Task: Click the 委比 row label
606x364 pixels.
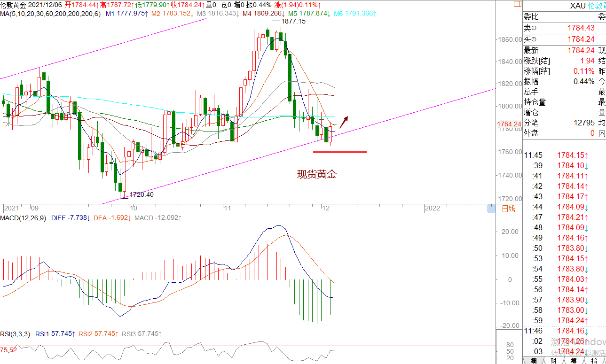Action: (531, 17)
